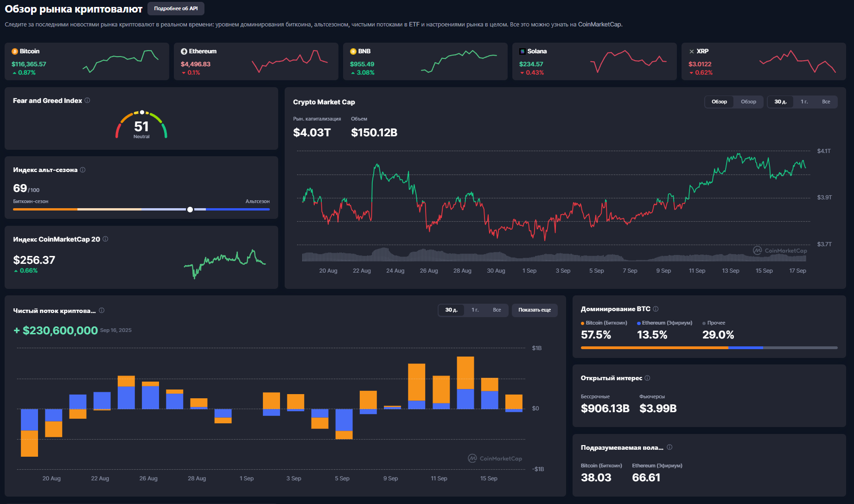Viewport: 854px width, 504px height.
Task: Click the XRP logo icon
Action: point(692,51)
